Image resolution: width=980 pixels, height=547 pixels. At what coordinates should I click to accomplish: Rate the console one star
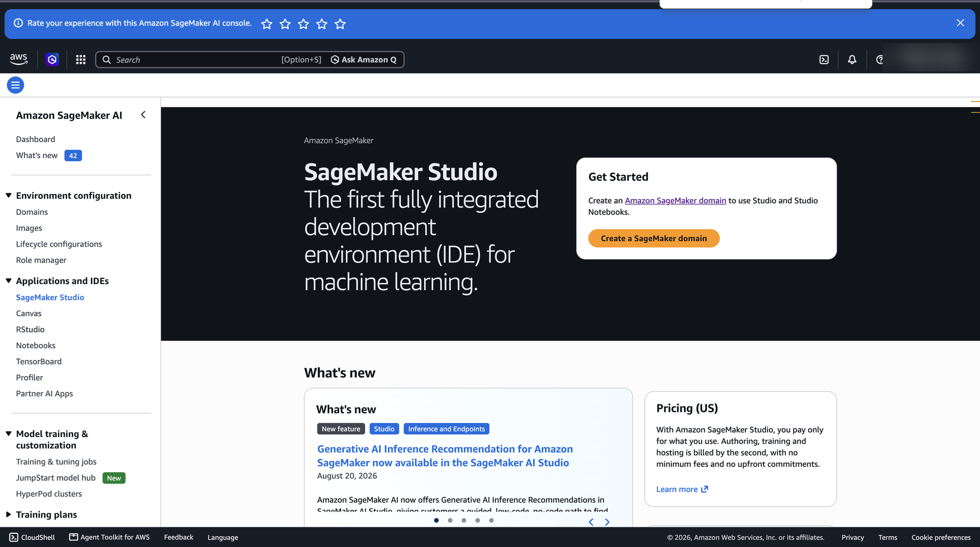[267, 23]
